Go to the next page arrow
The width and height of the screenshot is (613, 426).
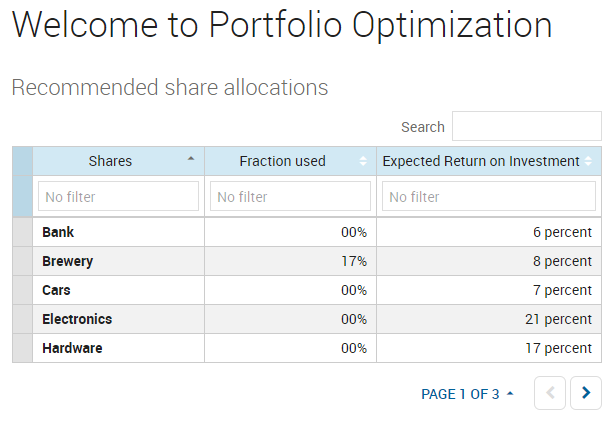[x=586, y=393]
